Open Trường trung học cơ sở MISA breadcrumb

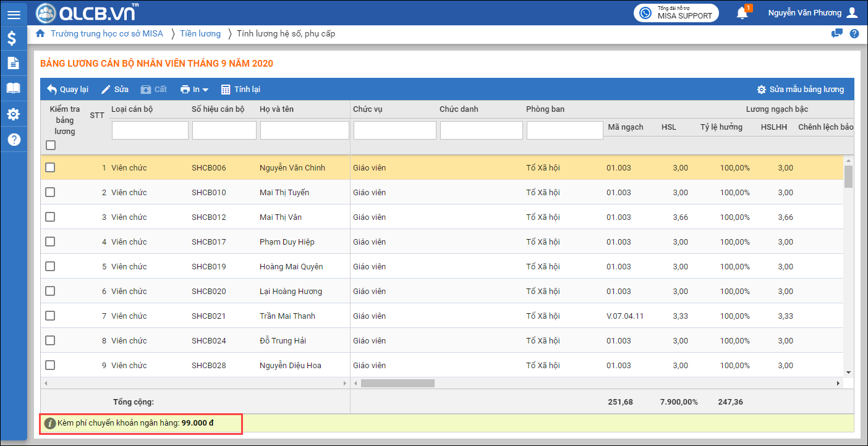point(107,33)
